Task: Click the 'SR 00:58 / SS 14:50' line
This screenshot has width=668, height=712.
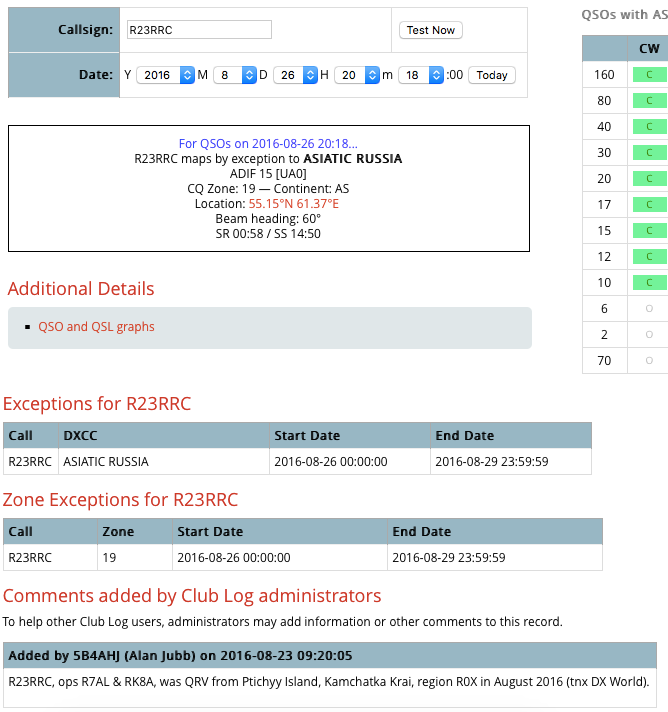Action: click(x=268, y=234)
